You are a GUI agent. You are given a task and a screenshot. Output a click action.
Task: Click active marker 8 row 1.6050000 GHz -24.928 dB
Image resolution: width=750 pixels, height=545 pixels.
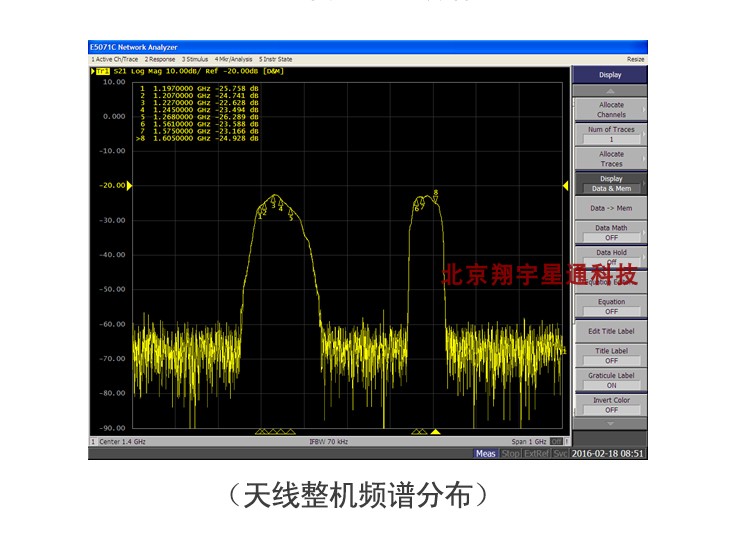coord(198,138)
